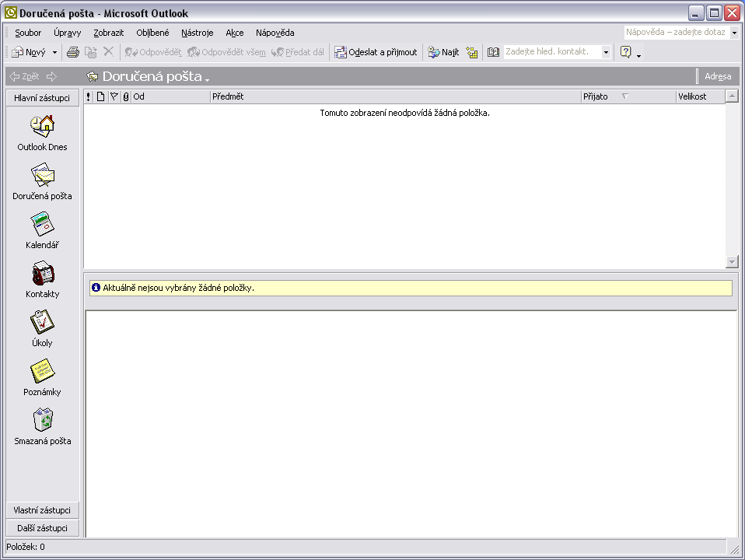Minimize the Outlook window
745x560 pixels.
(696, 13)
